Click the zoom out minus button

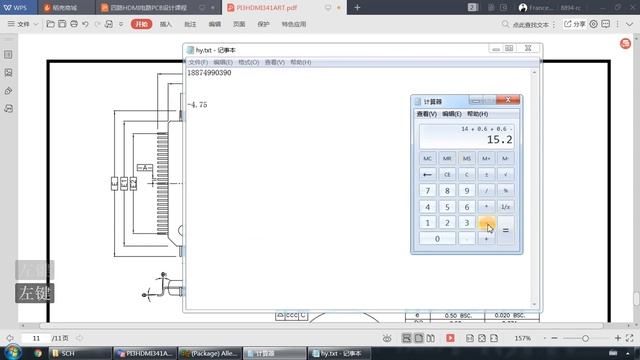554,338
